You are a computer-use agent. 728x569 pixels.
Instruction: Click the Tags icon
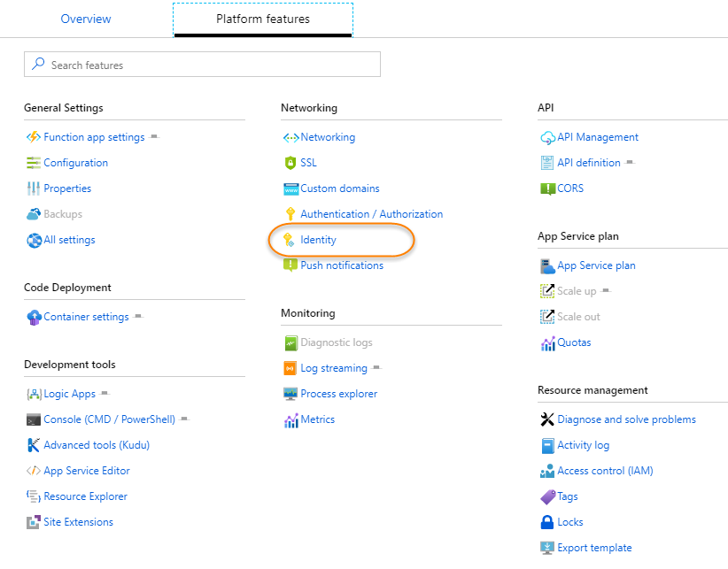click(x=547, y=496)
